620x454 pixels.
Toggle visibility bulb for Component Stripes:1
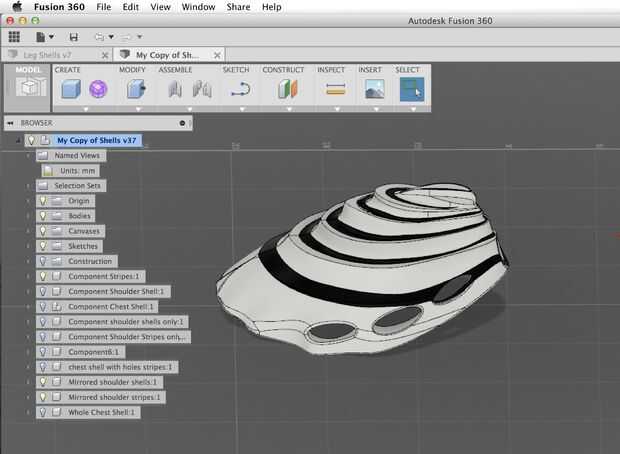click(x=43, y=276)
